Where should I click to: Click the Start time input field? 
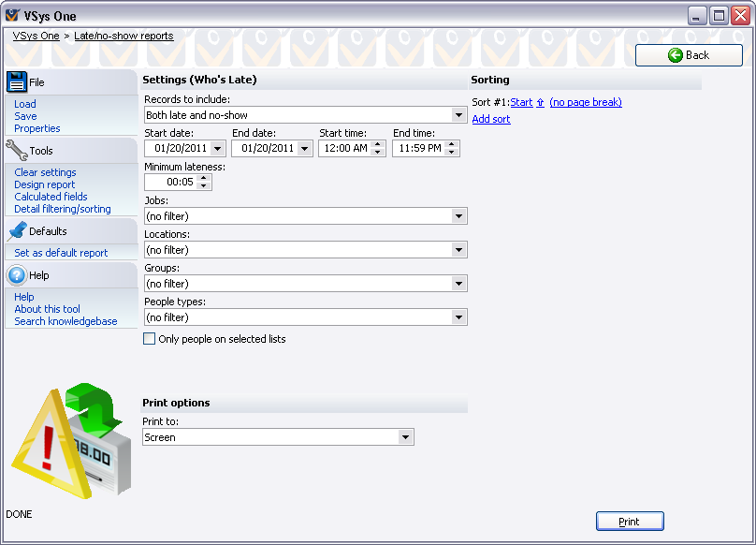pyautogui.click(x=344, y=148)
